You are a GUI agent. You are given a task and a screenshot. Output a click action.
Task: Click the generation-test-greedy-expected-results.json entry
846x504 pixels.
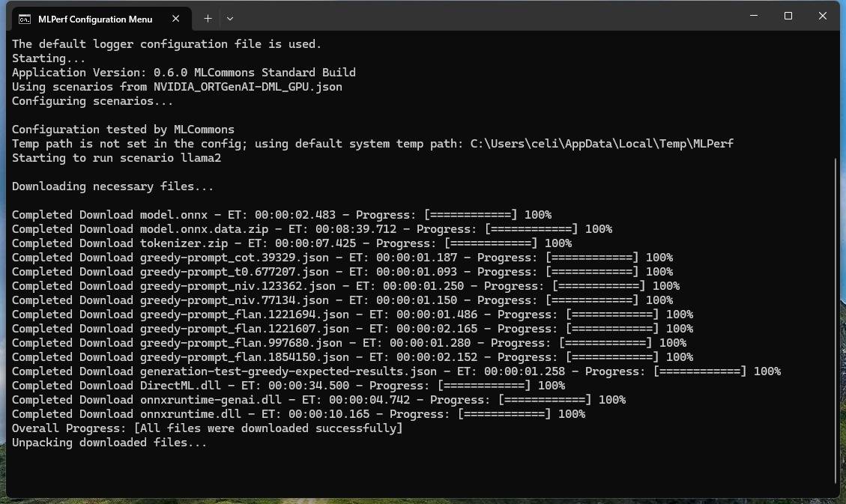click(288, 371)
